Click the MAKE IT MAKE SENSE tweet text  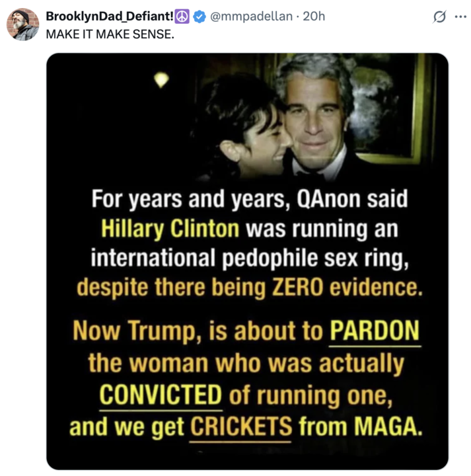[x=110, y=33]
